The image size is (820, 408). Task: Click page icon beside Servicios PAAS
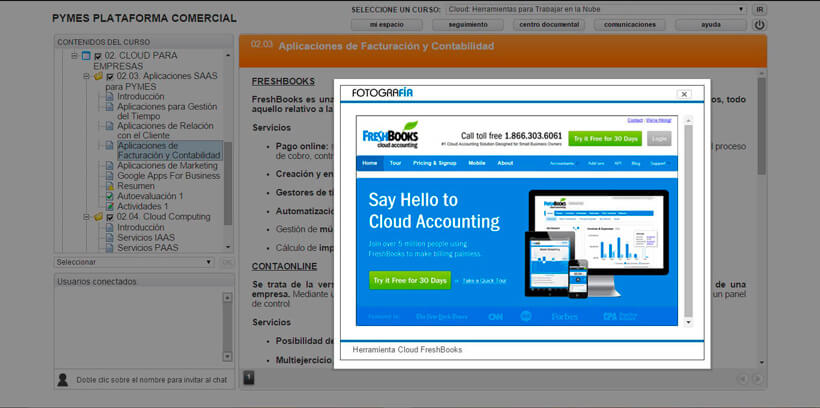(109, 247)
